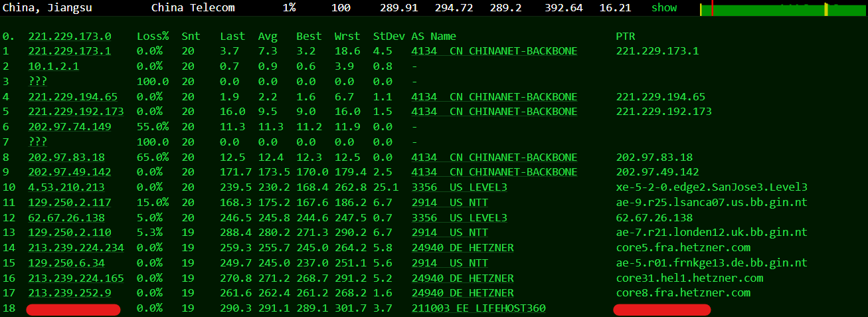
Task: Click AS 24940 DE HETZNER in hop 17
Action: pos(462,293)
